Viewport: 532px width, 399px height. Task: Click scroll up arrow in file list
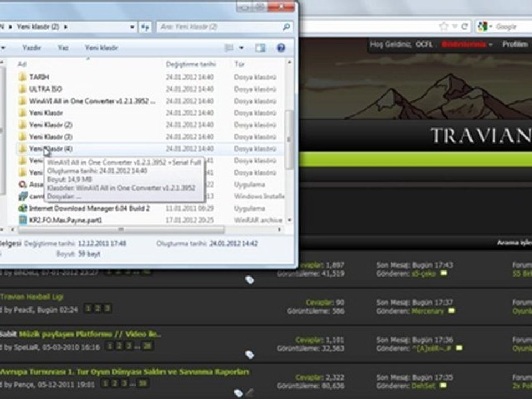[x=289, y=62]
